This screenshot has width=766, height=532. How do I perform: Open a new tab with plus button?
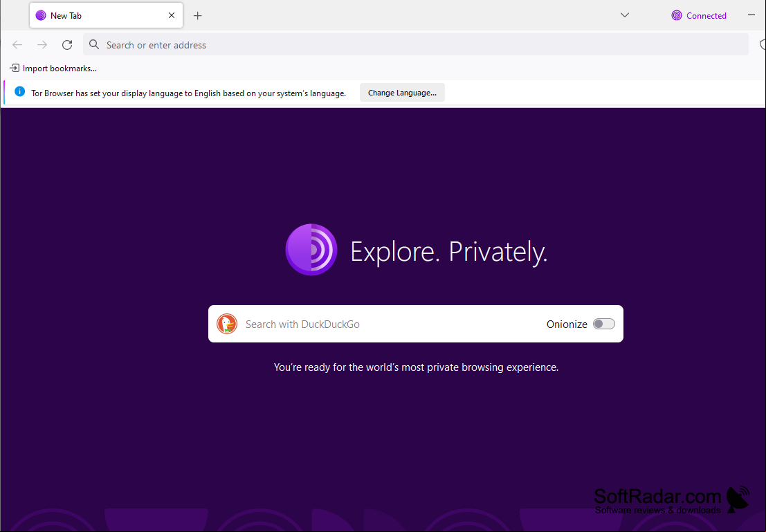tap(197, 16)
